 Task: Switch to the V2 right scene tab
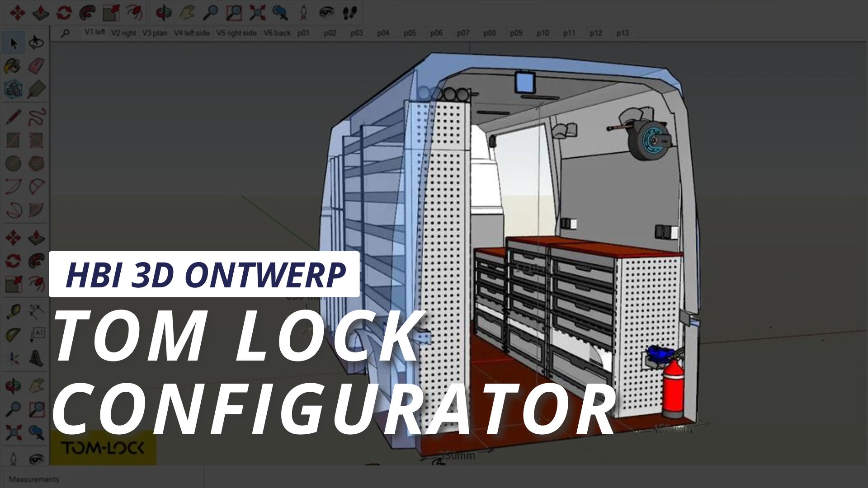point(123,33)
